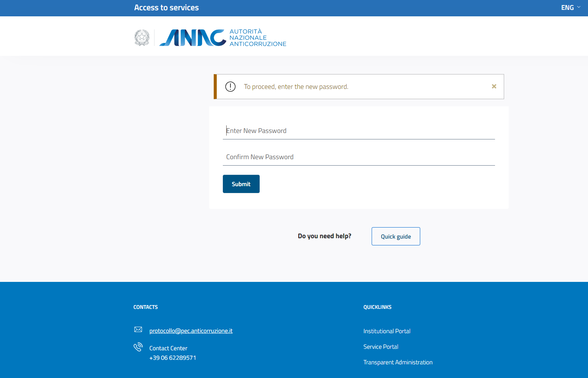Dismiss the new password alert banner
This screenshot has width=588, height=378.
[494, 87]
